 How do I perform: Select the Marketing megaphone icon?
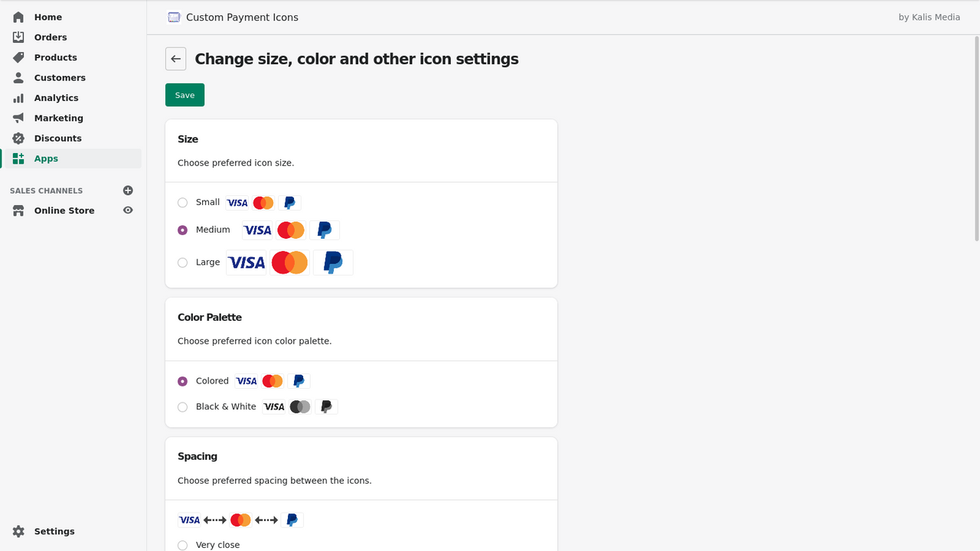pyautogui.click(x=17, y=118)
